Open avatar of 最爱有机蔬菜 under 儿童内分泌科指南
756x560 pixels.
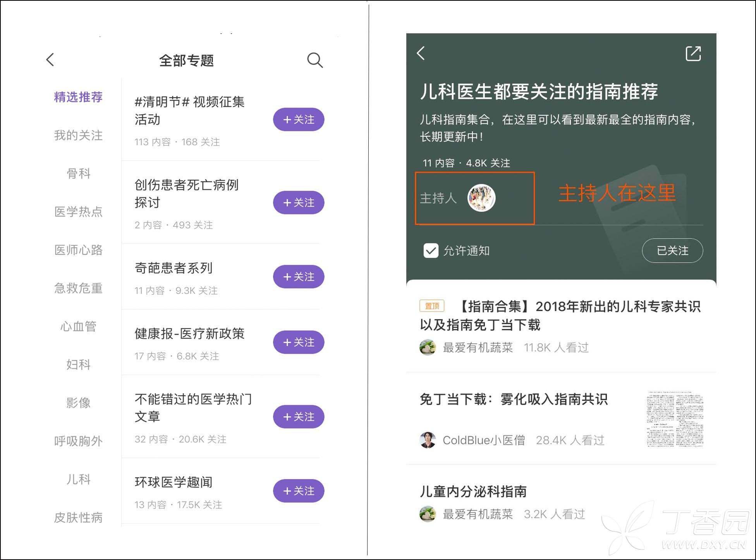(428, 514)
